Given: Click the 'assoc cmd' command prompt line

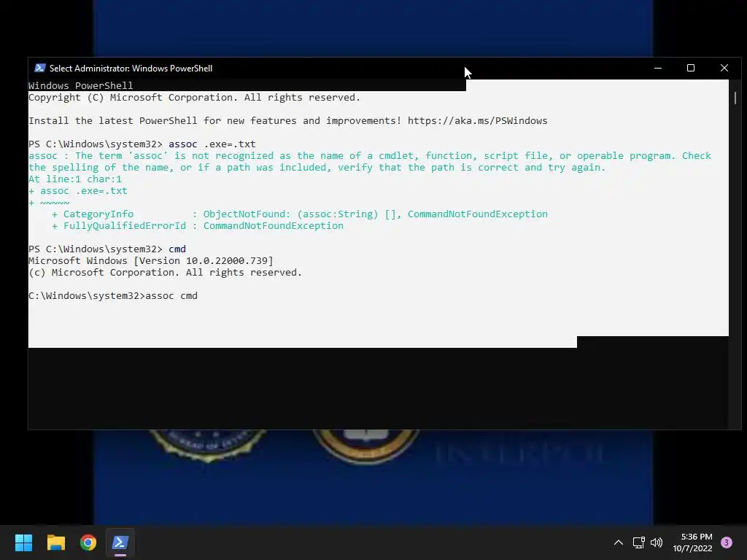Looking at the screenshot, I should click(x=113, y=296).
